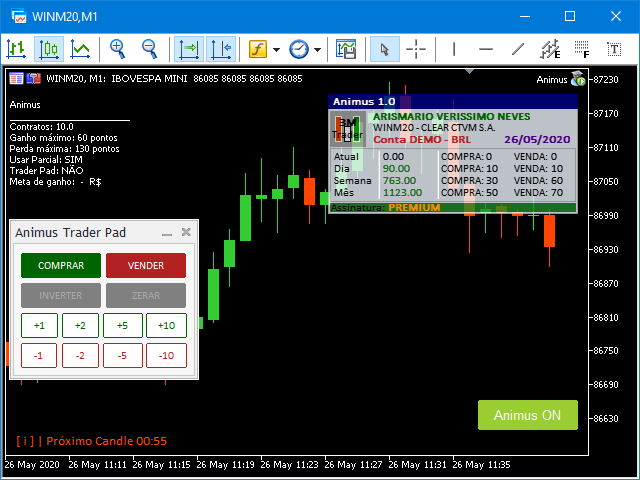Click the ZERAR button

pos(146,295)
